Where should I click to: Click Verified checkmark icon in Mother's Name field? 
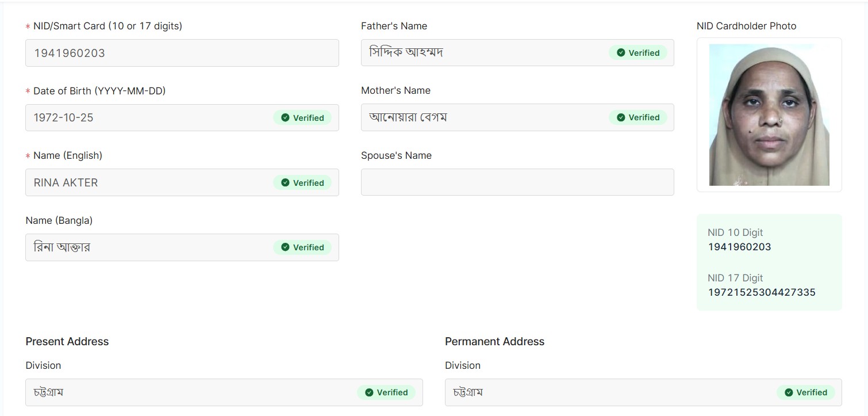(x=621, y=117)
